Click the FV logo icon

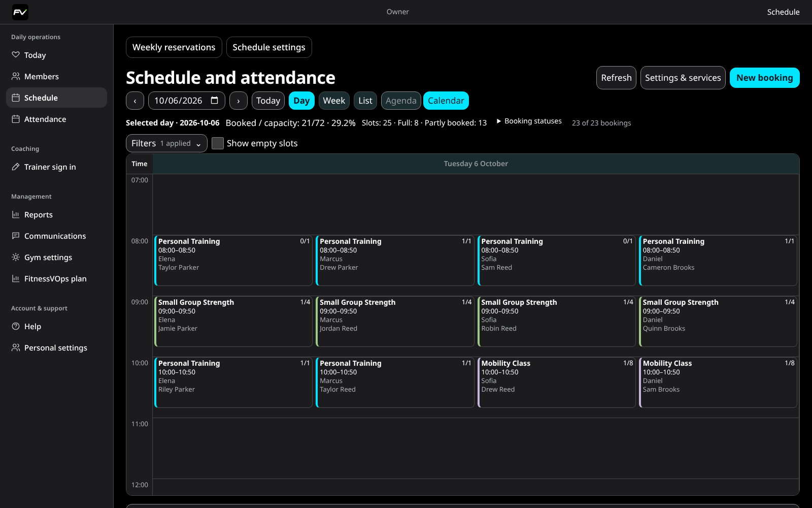[x=20, y=12]
